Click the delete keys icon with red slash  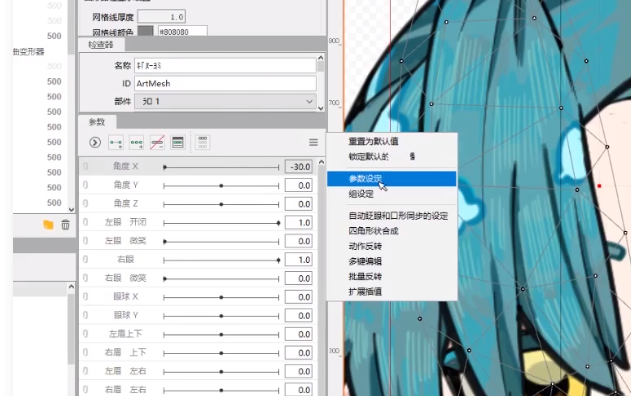click(157, 142)
